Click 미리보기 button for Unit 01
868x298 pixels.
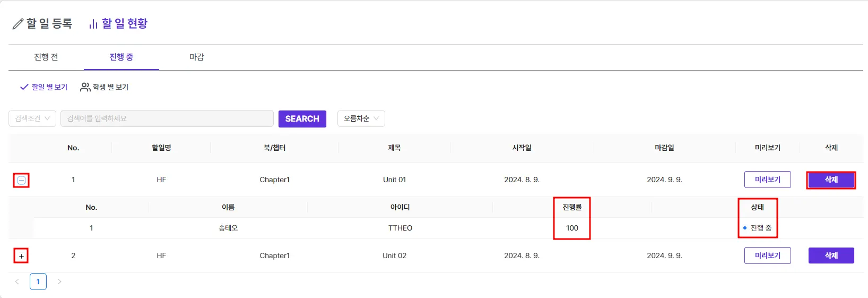click(x=767, y=180)
